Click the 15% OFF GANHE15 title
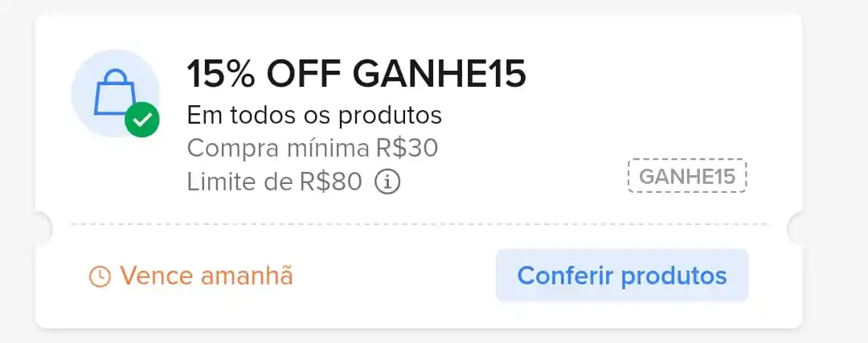Image resolution: width=868 pixels, height=343 pixels. [356, 75]
